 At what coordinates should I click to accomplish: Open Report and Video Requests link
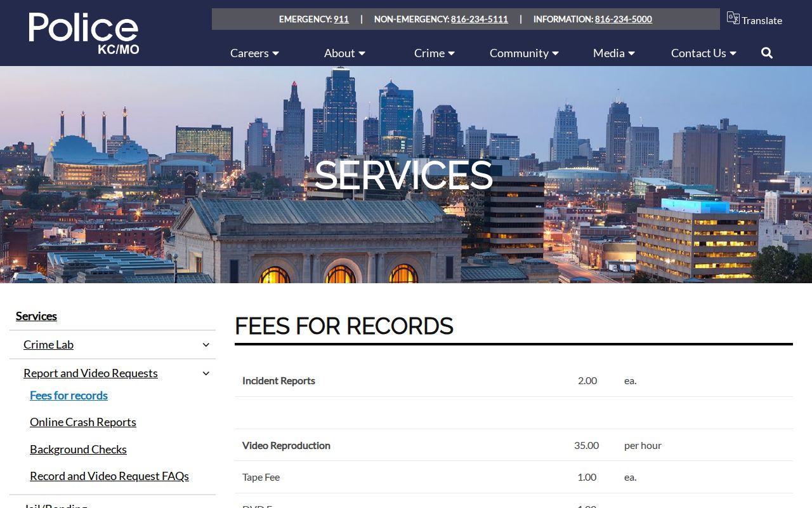91,373
